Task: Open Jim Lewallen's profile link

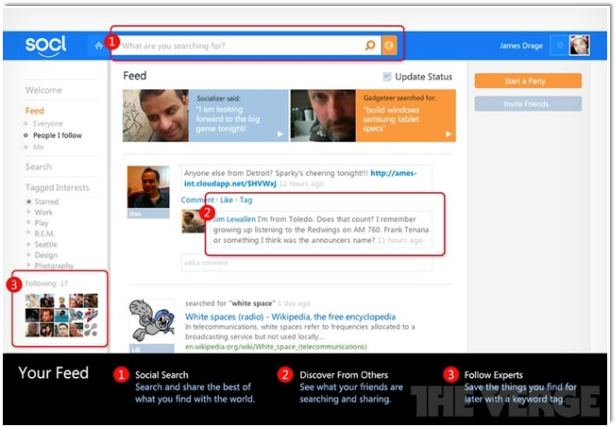Action: [234, 219]
